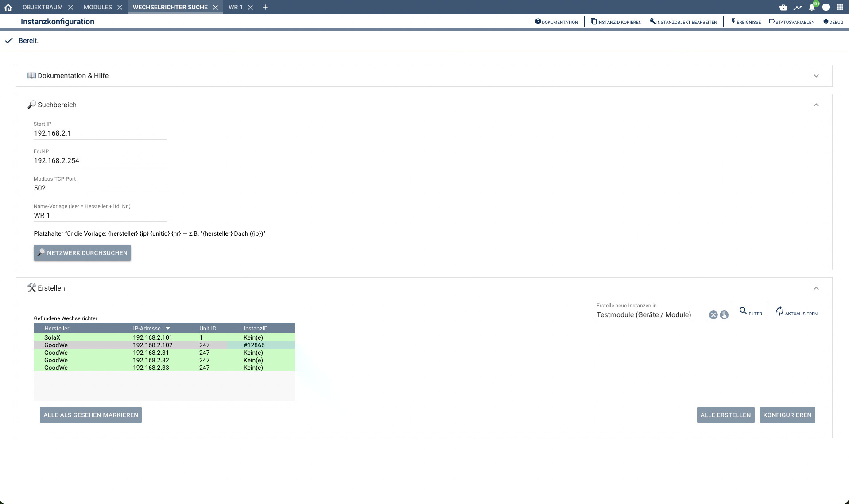Collapse the Erstellen panel
The height and width of the screenshot is (504, 849).
816,288
